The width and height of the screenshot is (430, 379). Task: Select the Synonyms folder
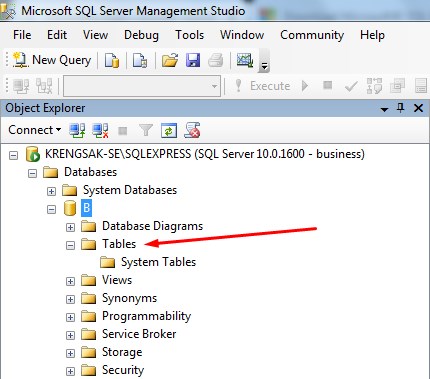(x=129, y=298)
